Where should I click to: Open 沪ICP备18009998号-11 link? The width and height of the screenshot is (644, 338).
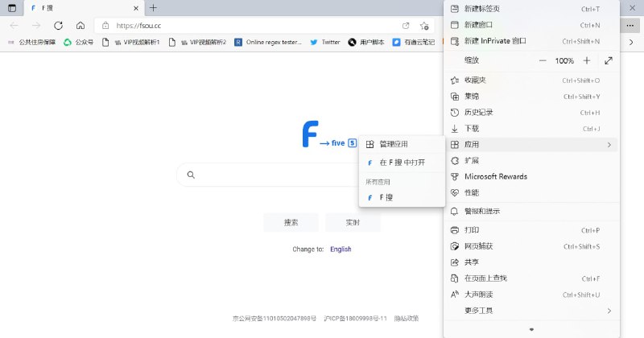tap(355, 319)
